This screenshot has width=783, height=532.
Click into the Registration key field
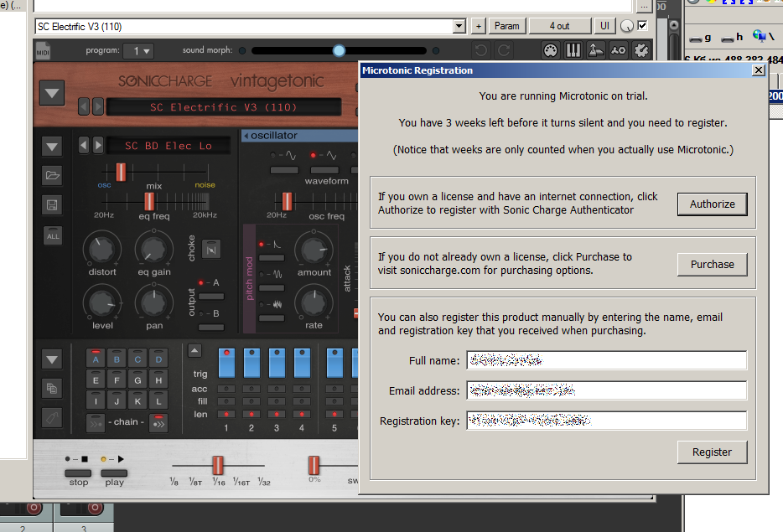(x=607, y=421)
